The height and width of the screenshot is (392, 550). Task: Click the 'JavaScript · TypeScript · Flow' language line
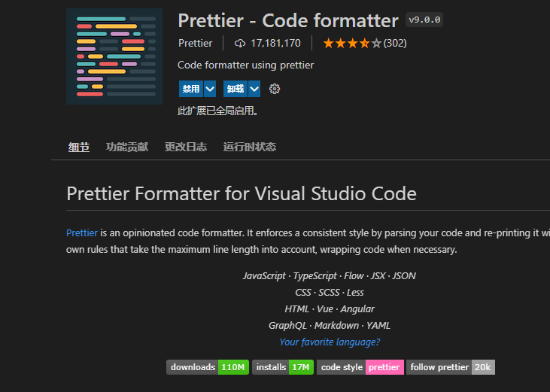point(329,276)
